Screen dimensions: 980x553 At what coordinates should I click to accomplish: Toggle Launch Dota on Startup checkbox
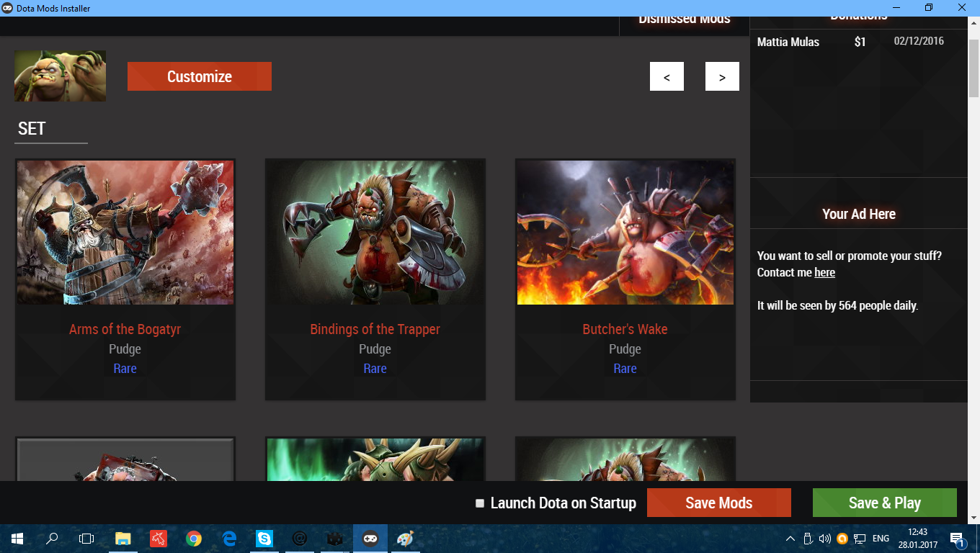pos(480,503)
